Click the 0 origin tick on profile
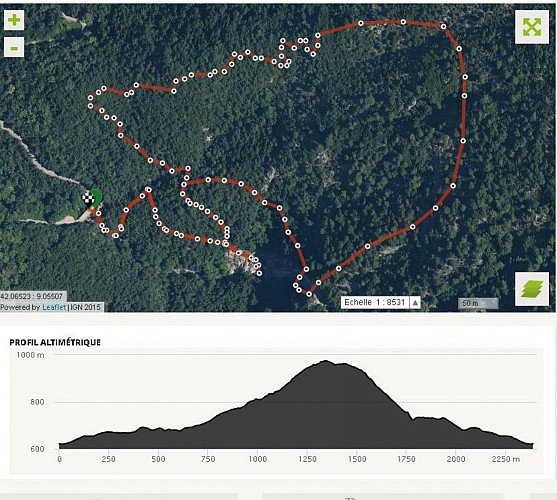Viewport: 557px width, 500px height. click(59, 459)
